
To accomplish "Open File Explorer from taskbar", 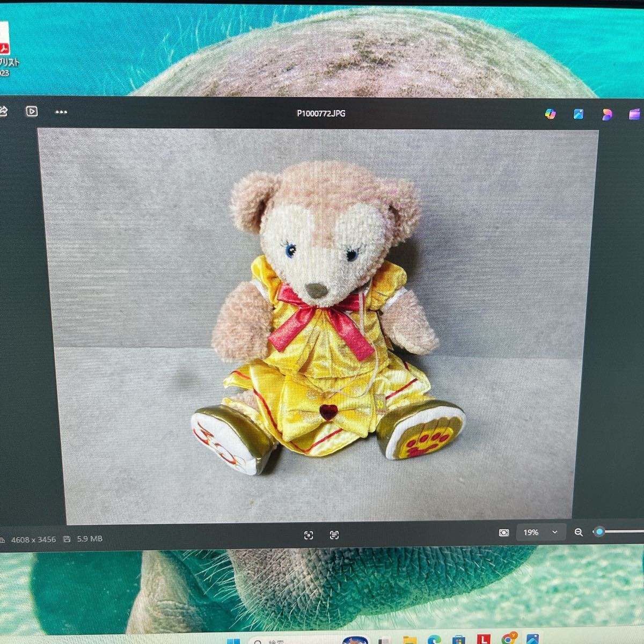I will [409, 639].
